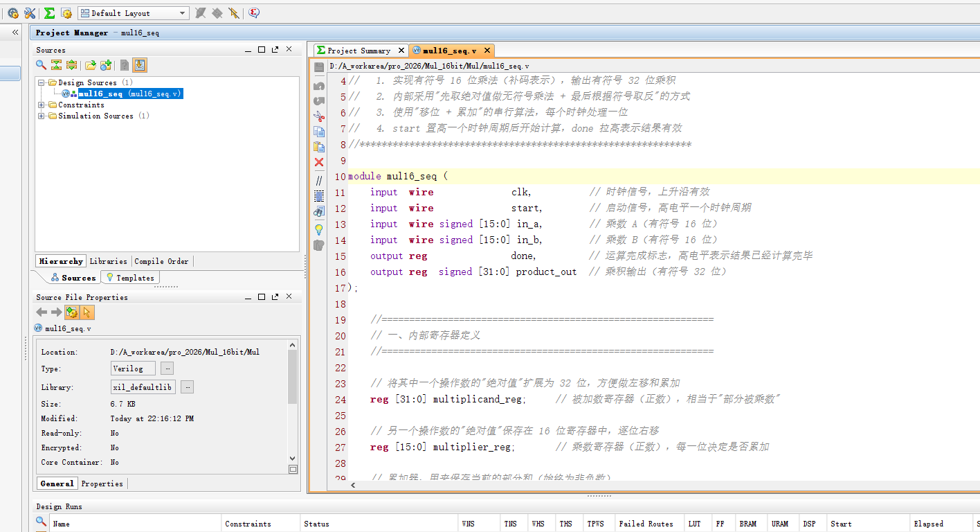Select mul16_seq (mul16_seq.v) in the Sources tree
Screen dimensions: 980x532
(130, 94)
